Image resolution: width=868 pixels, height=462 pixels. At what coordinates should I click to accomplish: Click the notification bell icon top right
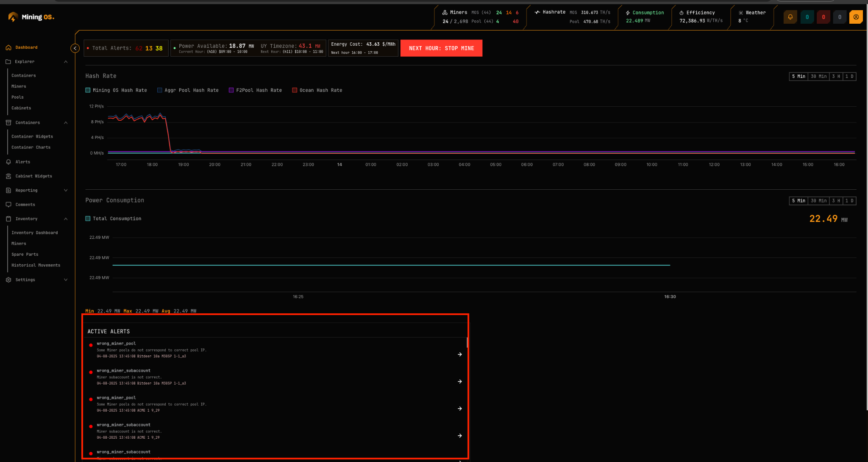(x=790, y=17)
